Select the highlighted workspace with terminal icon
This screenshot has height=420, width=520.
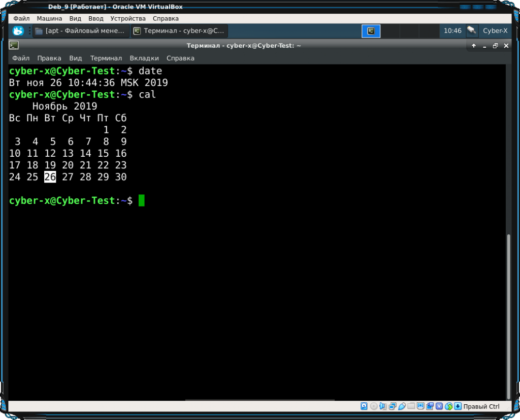point(371,31)
